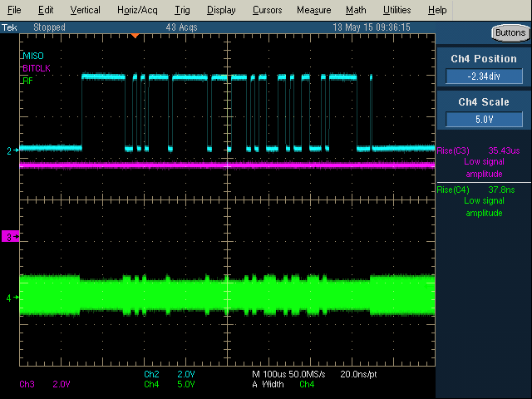Select the magenta channel 3 reference marker
This screenshot has width=532, height=399.
click(x=9, y=238)
